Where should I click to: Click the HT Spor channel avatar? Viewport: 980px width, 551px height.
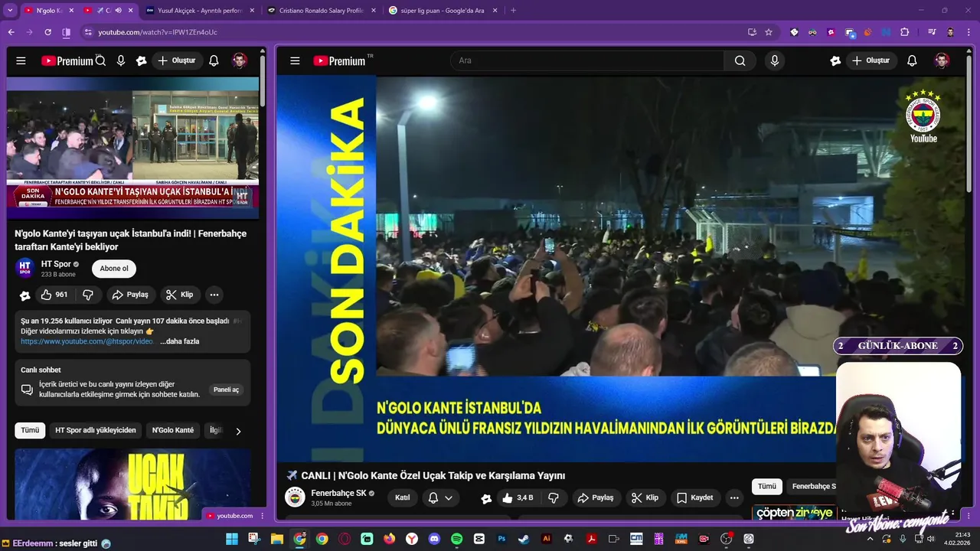pyautogui.click(x=24, y=268)
